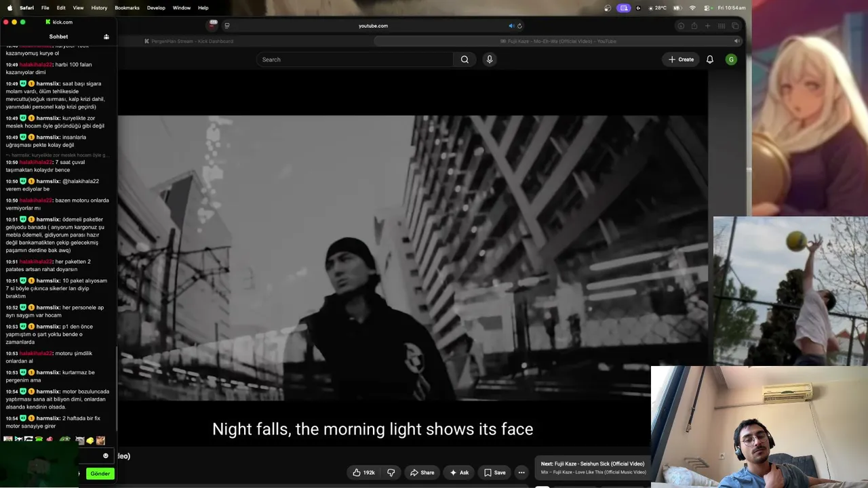The image size is (868, 488).
Task: Click the Ask button below the video
Action: 459,472
